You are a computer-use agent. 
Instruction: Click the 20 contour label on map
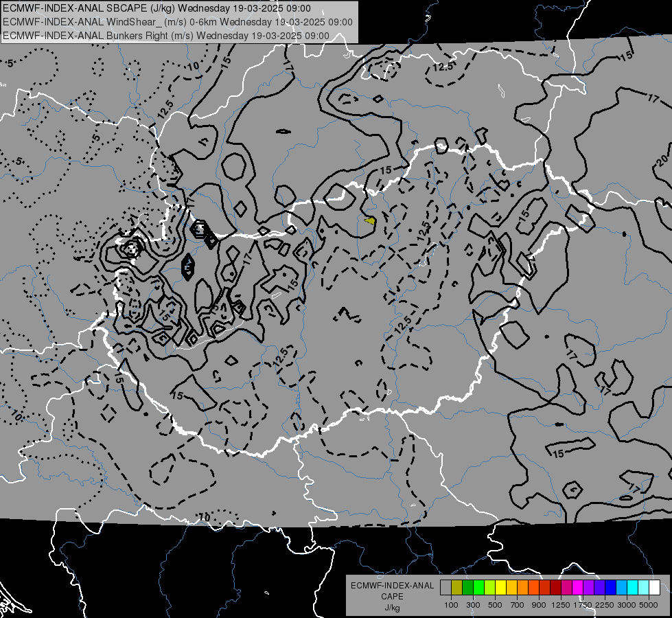click(x=663, y=161)
